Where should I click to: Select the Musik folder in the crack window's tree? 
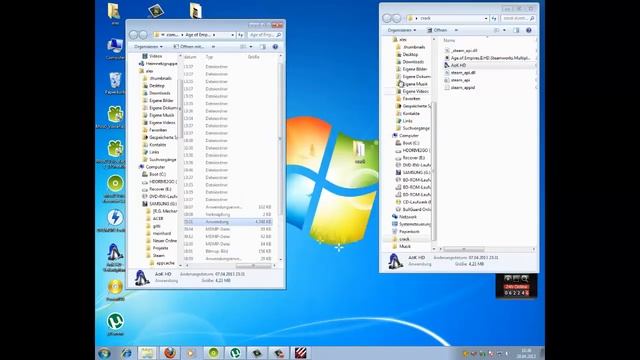click(x=405, y=246)
